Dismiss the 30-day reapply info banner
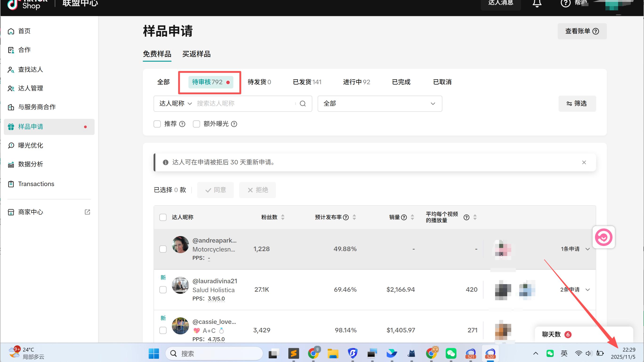The image size is (644, 362). click(584, 162)
